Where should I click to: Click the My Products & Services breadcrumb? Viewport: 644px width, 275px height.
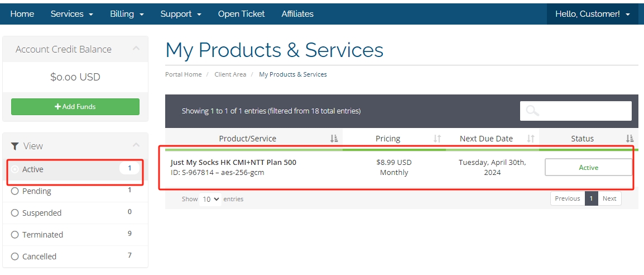point(293,74)
